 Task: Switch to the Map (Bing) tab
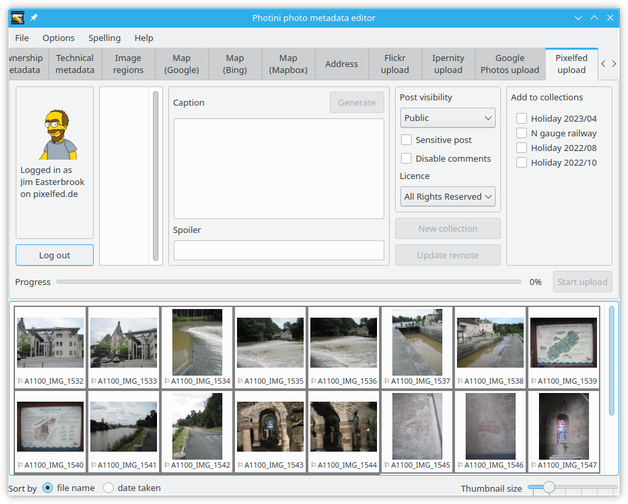pos(235,64)
